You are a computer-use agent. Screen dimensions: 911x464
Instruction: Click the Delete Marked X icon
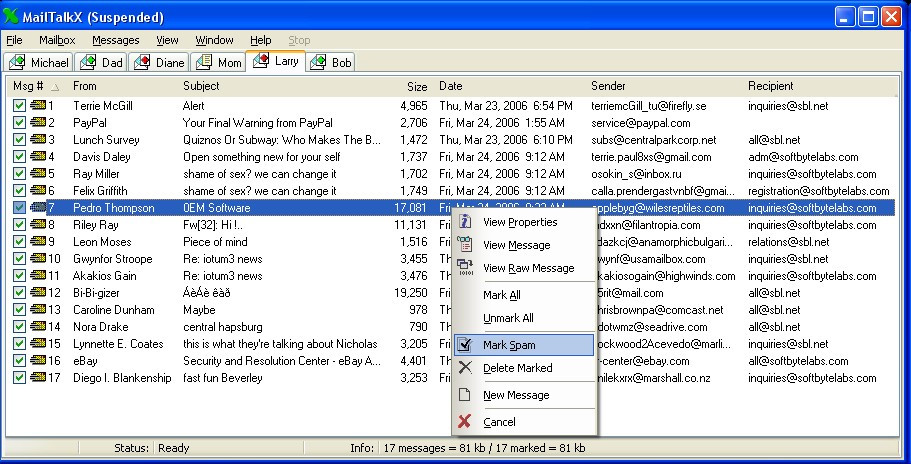464,368
